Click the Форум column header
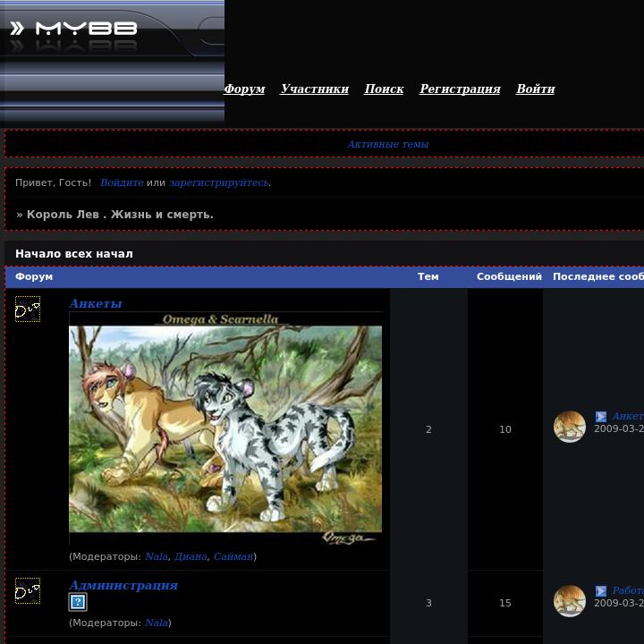 [34, 276]
